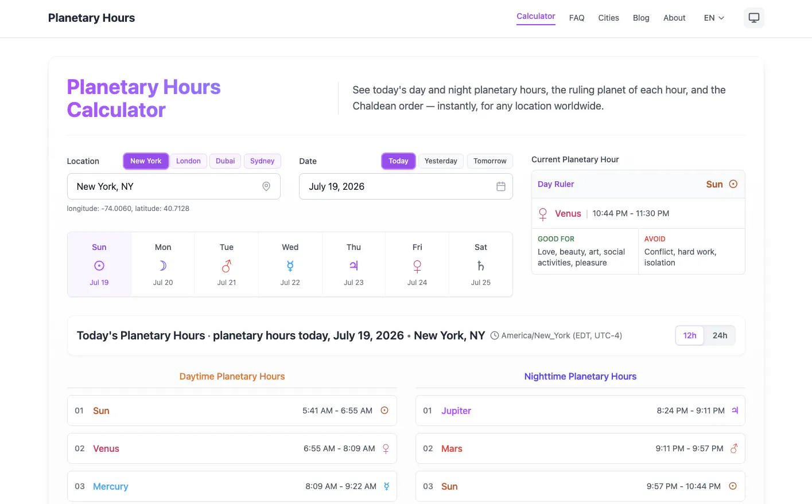Click the Mars symbol for Tuesday
The width and height of the screenshot is (812, 504).
click(227, 265)
